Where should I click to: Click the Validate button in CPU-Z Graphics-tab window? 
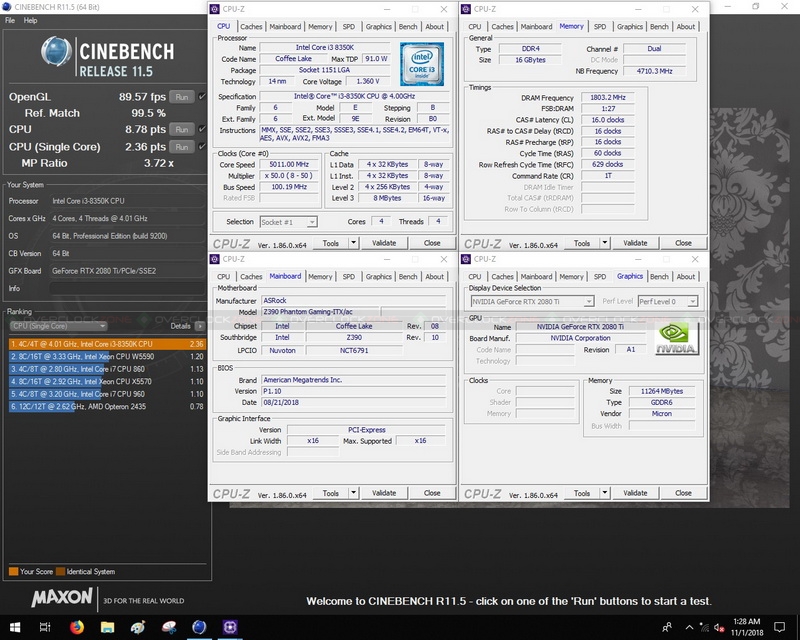(x=635, y=493)
